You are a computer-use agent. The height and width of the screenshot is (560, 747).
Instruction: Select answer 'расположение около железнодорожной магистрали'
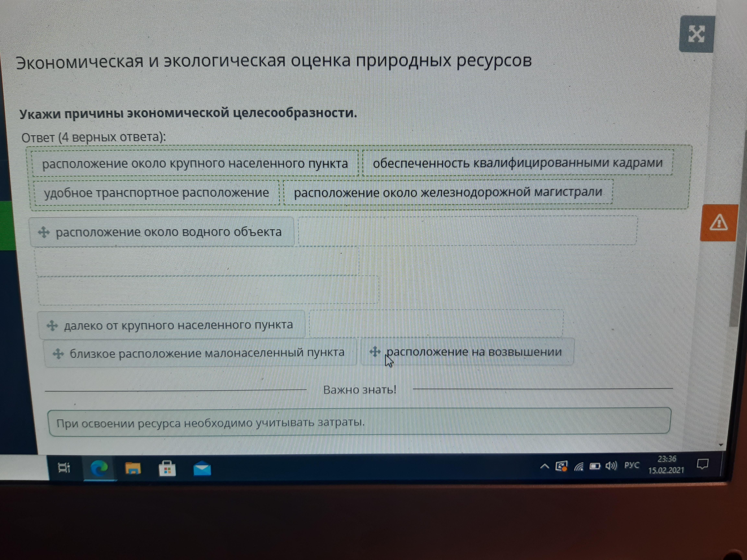pos(448,192)
